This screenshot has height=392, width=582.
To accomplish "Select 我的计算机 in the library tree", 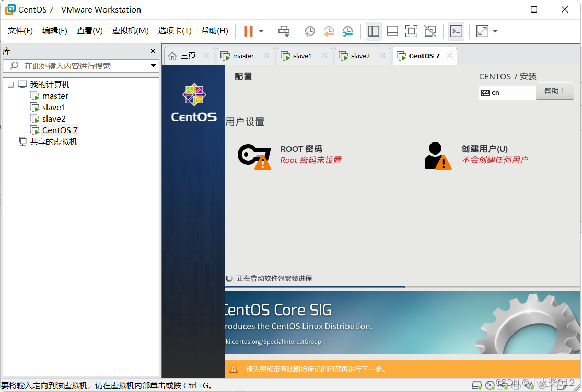I will tap(50, 85).
